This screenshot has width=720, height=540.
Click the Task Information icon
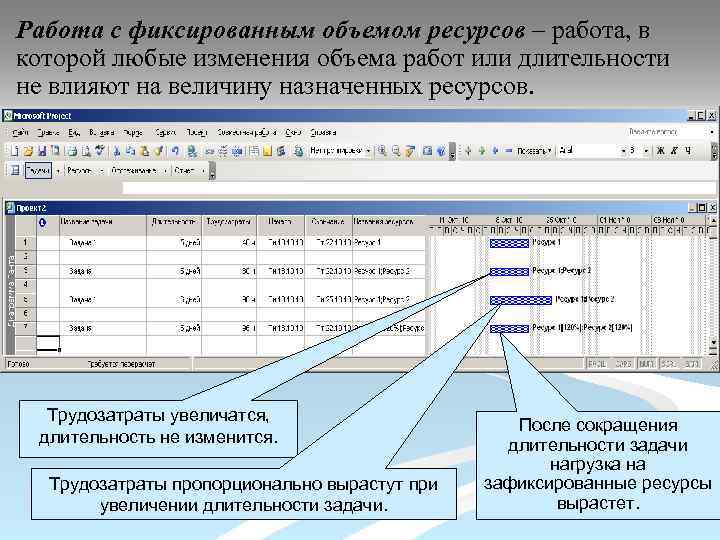point(254,151)
